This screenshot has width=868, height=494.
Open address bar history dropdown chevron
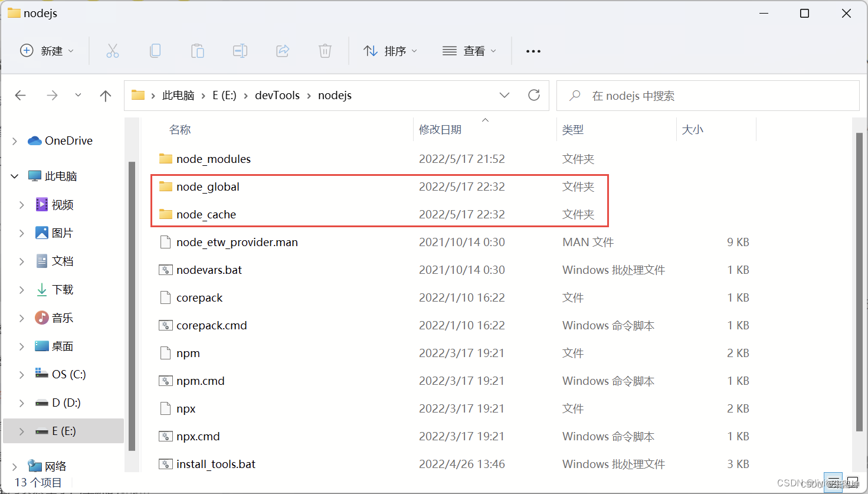505,95
